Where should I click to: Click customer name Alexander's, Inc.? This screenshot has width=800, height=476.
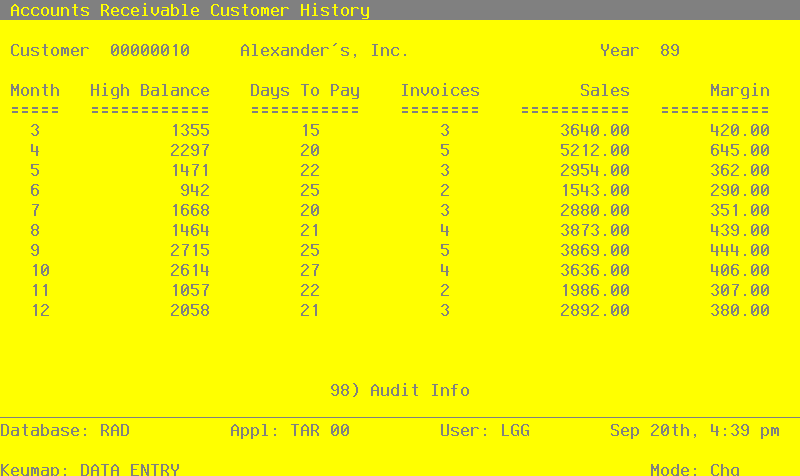coord(324,51)
